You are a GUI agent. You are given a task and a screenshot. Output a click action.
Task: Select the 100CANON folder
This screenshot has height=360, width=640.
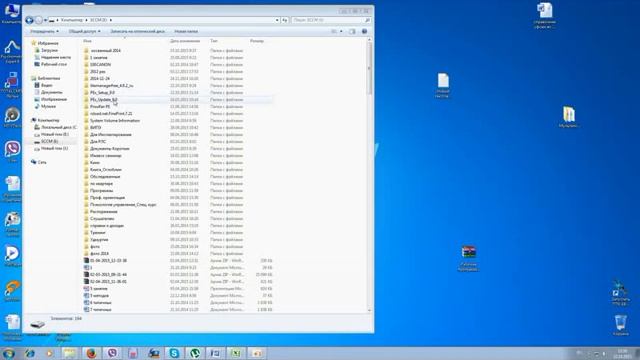click(100, 64)
